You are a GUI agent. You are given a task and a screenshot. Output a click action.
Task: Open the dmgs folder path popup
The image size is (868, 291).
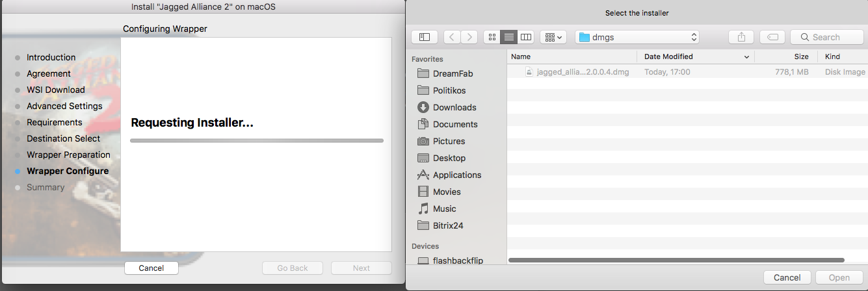(x=637, y=37)
